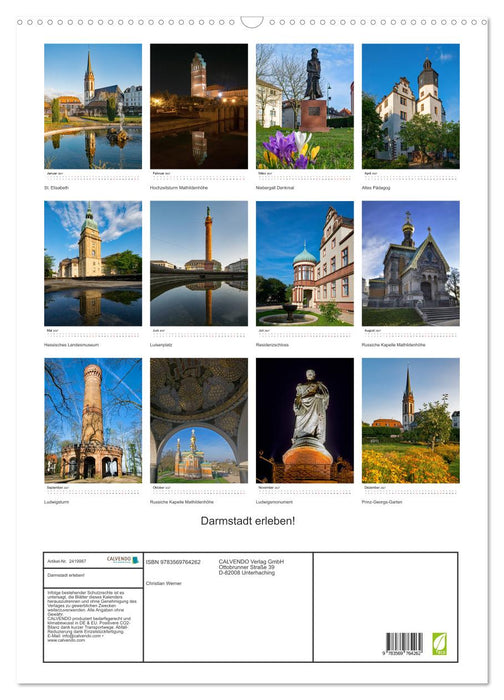Select the Ludwigsturm brick tower photo
Image resolution: width=504 pixels, height=700 pixels.
93,421
